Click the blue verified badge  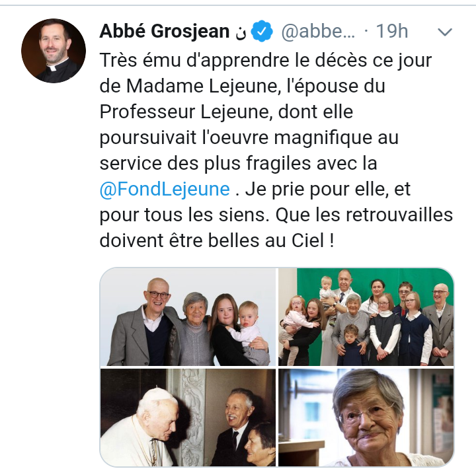pos(262,31)
